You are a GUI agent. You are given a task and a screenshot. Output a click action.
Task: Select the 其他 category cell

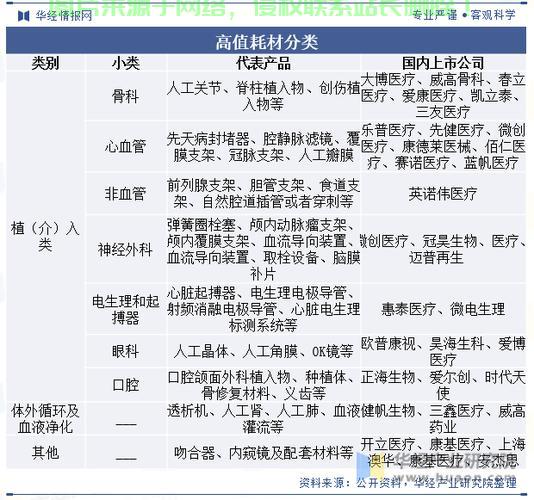coord(45,452)
